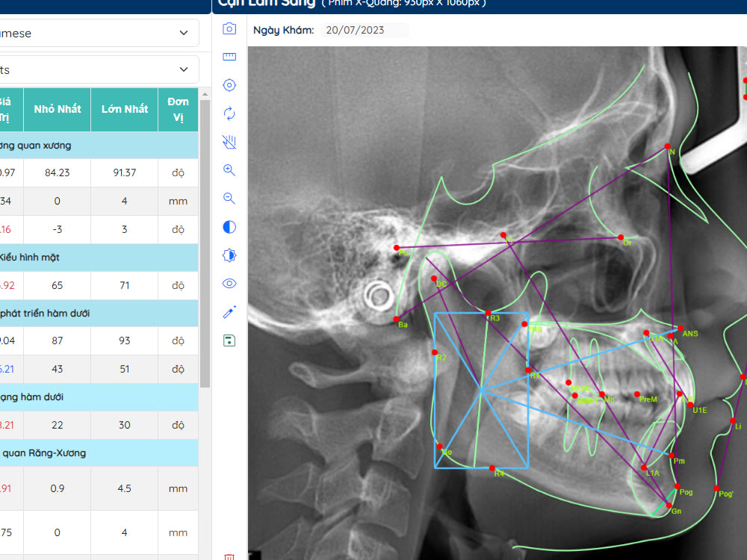The height and width of the screenshot is (560, 747).
Task: Click the green save disk icon
Action: 229,340
